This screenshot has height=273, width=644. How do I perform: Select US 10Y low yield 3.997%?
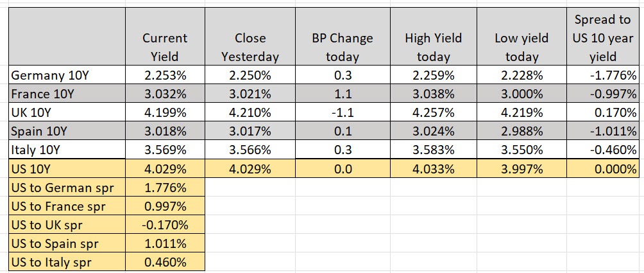[x=521, y=168]
